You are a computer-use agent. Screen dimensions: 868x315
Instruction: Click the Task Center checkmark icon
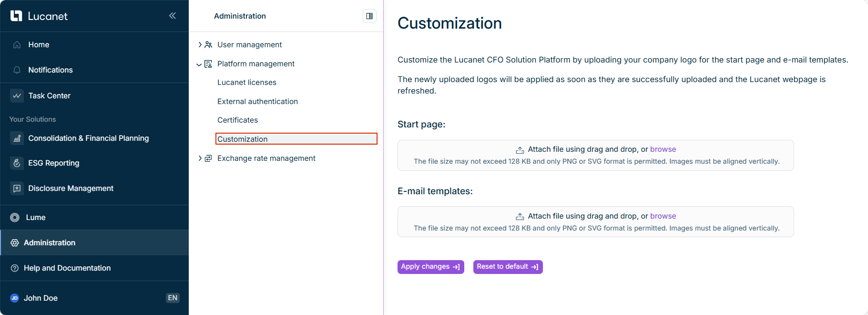pyautogui.click(x=17, y=95)
